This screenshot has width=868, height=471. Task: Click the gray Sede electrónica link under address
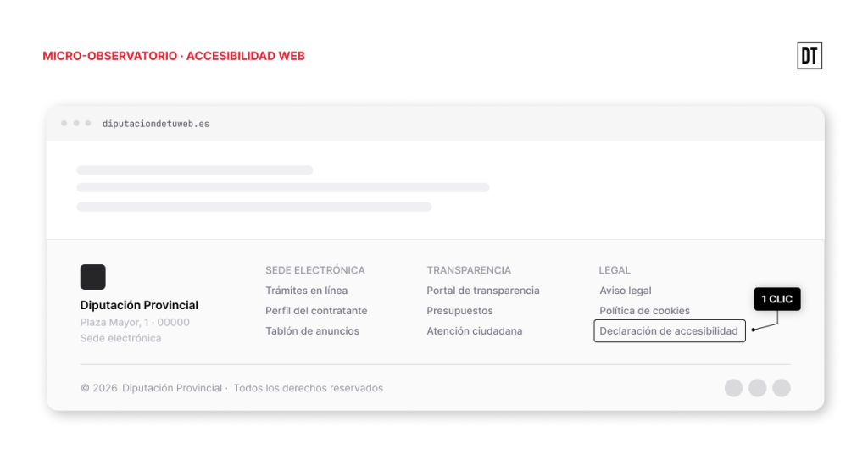[120, 338]
